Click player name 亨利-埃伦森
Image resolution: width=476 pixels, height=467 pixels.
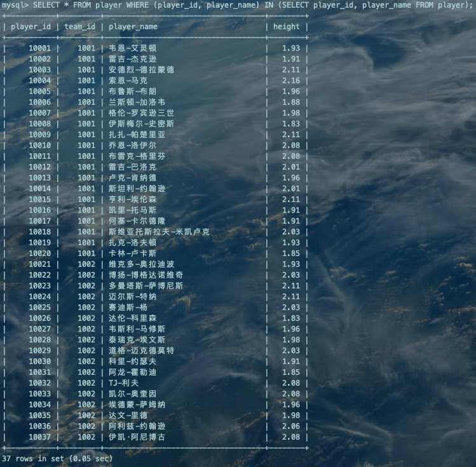coord(133,200)
